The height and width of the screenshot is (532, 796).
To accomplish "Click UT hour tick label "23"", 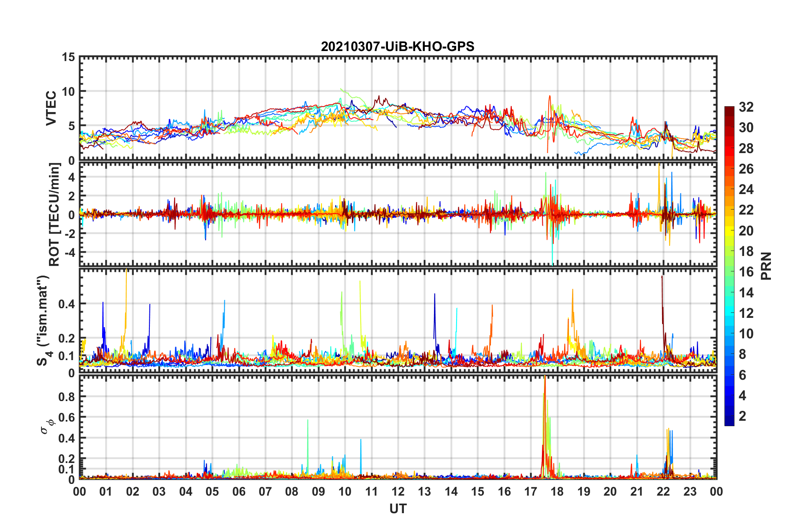I will click(690, 491).
